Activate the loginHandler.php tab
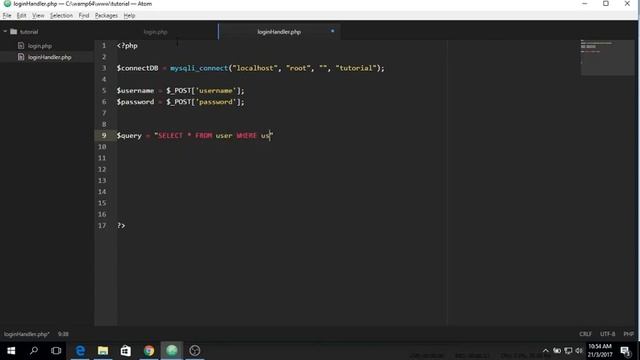 pos(279,32)
